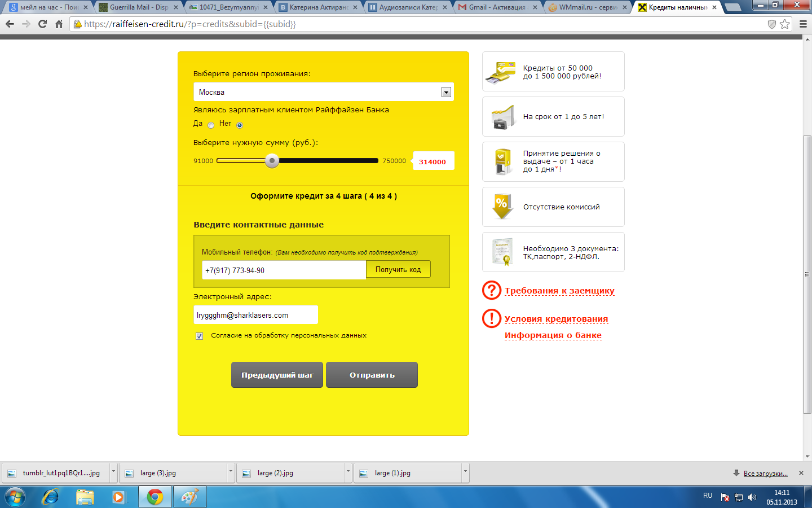This screenshot has width=812, height=508.
Task: Open media player from taskbar
Action: pyautogui.click(x=118, y=497)
